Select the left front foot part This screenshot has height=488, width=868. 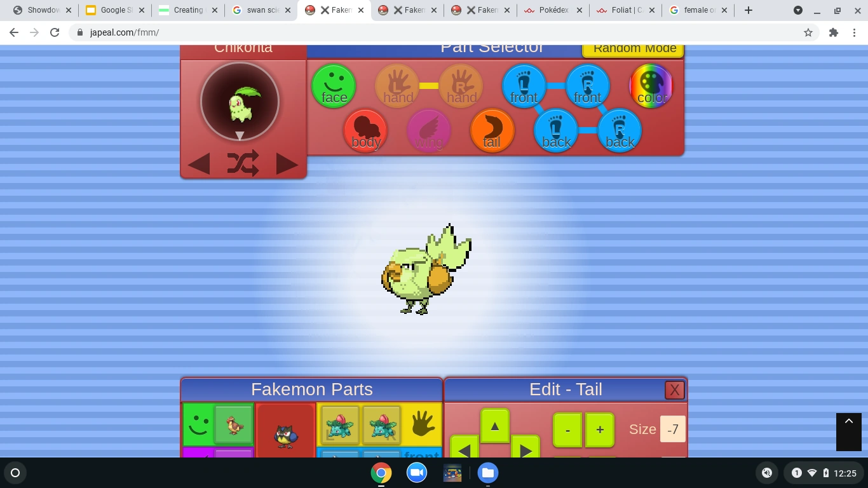pyautogui.click(x=524, y=86)
